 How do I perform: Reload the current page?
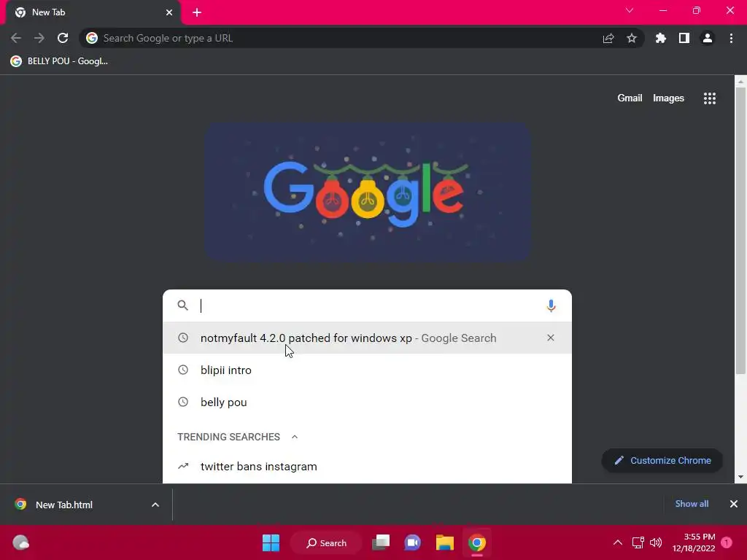pyautogui.click(x=63, y=38)
